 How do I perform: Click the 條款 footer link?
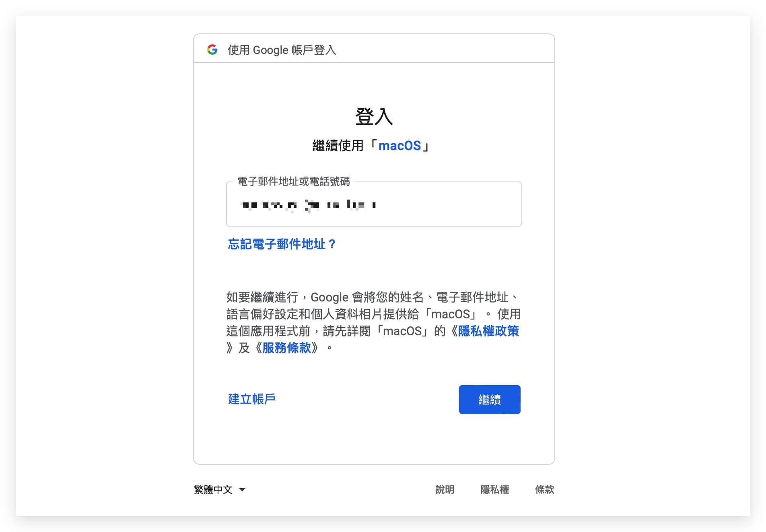coord(544,489)
